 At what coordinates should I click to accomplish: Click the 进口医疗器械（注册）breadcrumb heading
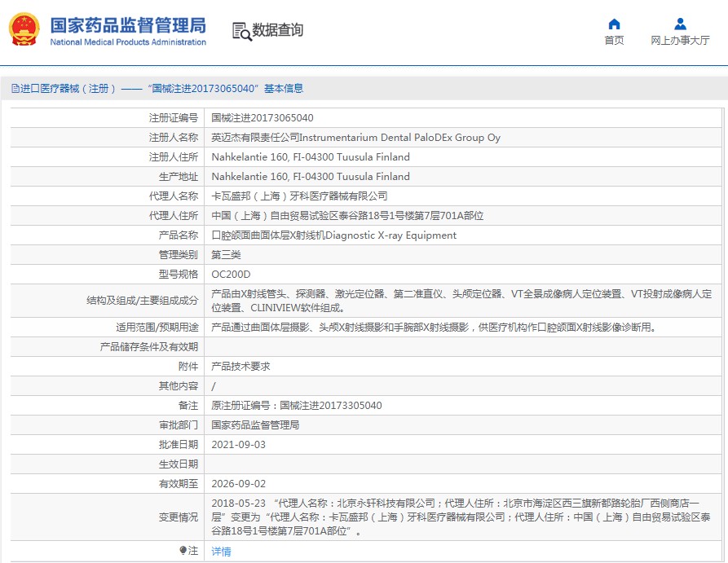[x=68, y=88]
